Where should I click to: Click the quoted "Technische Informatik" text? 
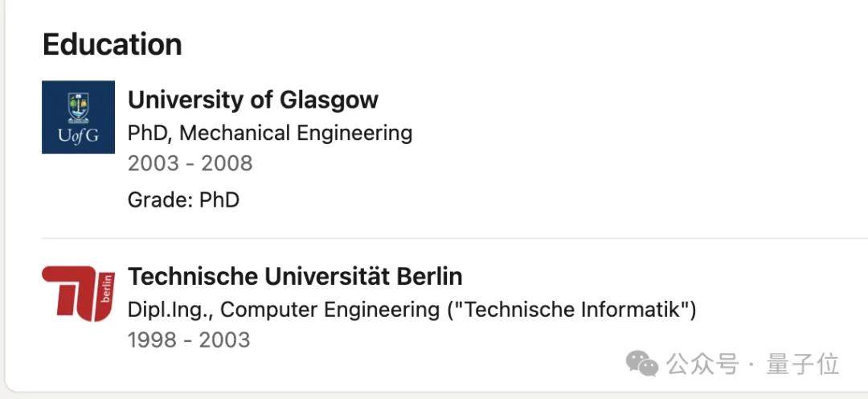point(571,310)
